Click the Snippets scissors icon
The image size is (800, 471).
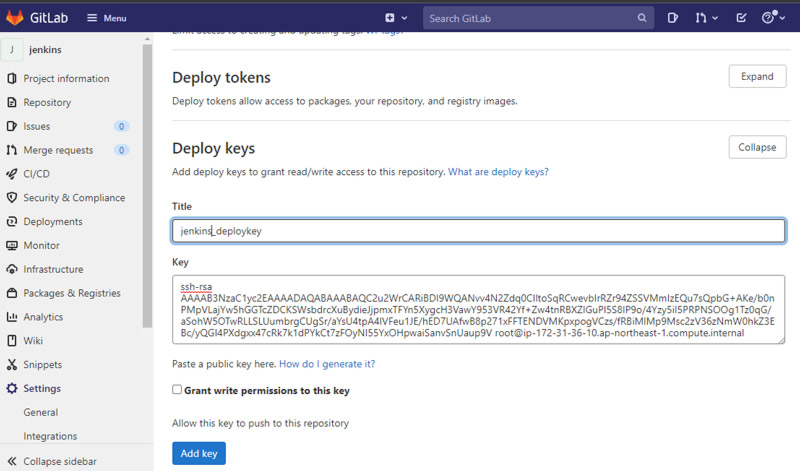(12, 364)
